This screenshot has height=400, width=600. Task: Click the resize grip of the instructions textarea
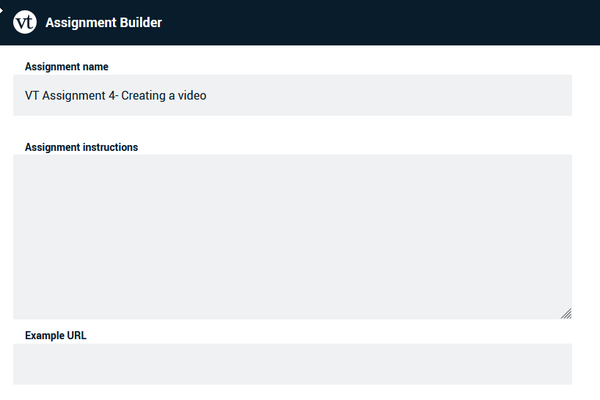(x=566, y=313)
